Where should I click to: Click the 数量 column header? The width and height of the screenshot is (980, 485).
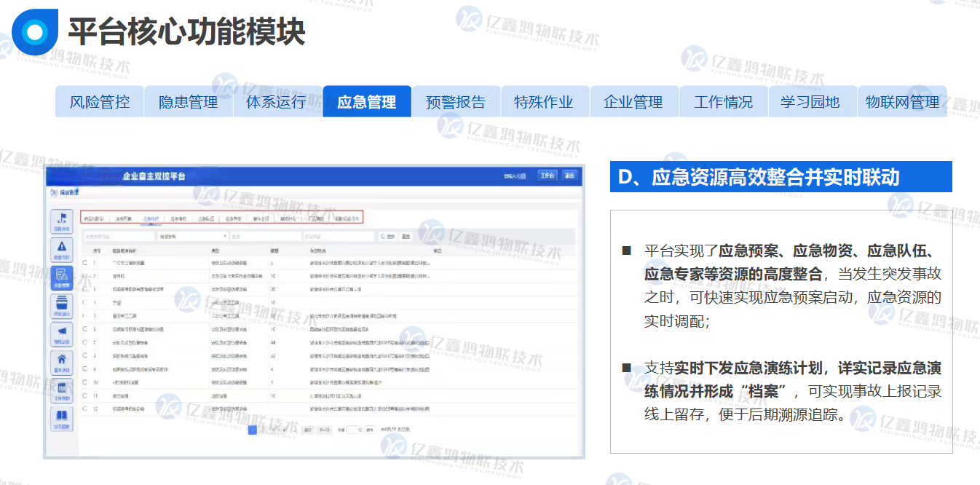tap(274, 250)
